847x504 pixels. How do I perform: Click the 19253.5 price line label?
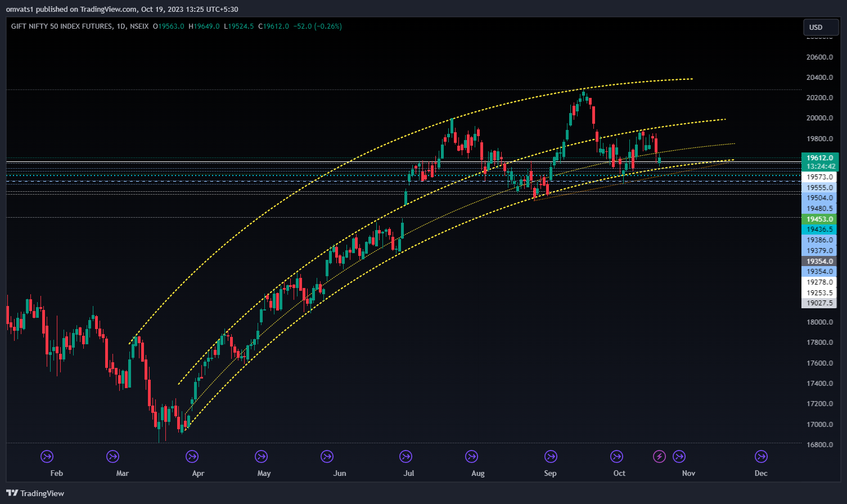(x=819, y=293)
